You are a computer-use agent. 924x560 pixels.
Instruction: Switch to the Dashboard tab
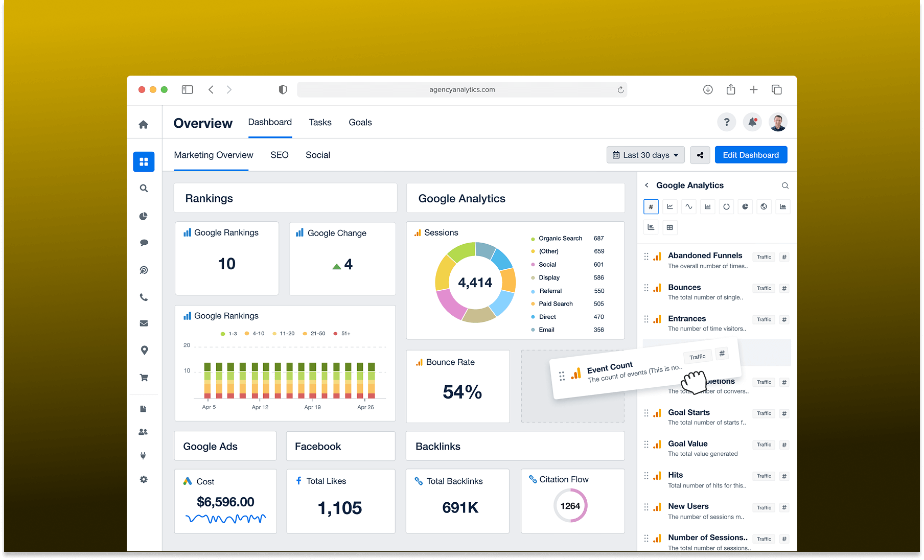(270, 122)
